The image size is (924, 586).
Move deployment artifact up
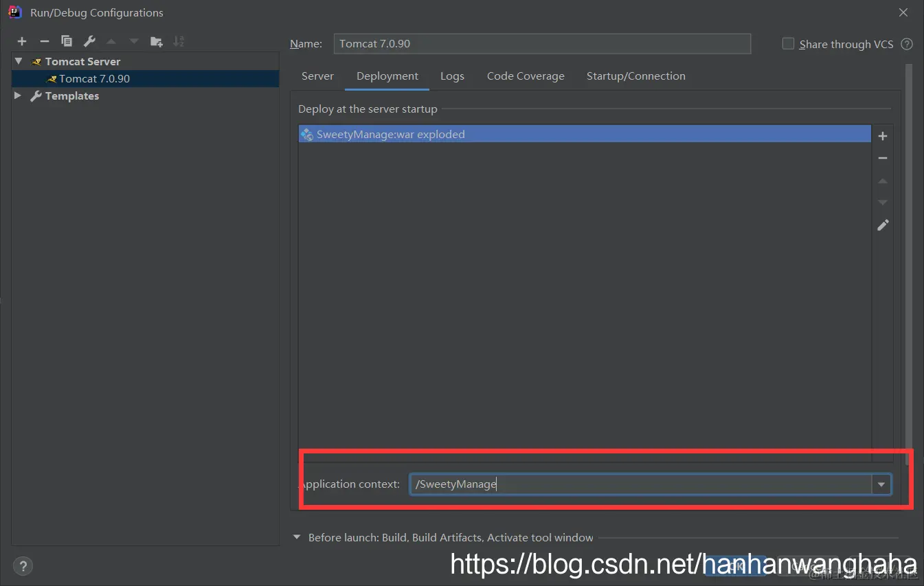[883, 181]
